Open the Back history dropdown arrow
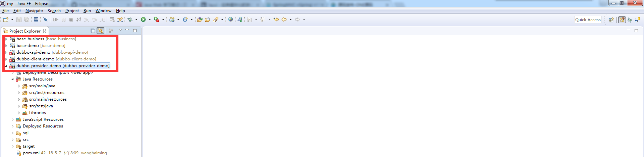The height and width of the screenshot is (157, 644). point(290,19)
